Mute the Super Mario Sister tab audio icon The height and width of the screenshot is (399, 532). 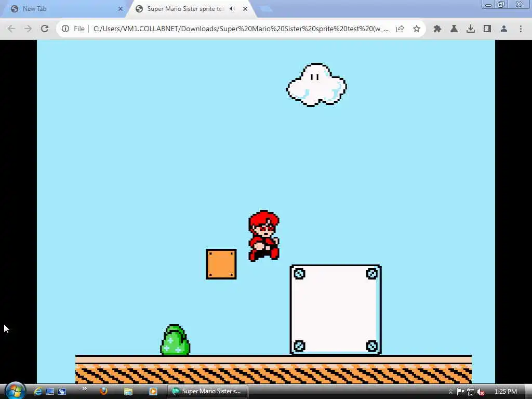(x=232, y=9)
